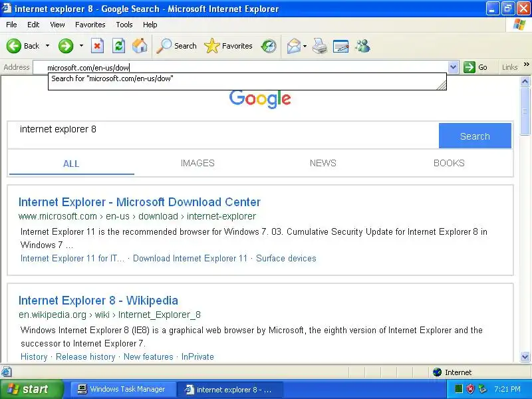Image resolution: width=532 pixels, height=399 pixels.
Task: Click the vertical scrollbar thumb
Action: click(x=525, y=111)
